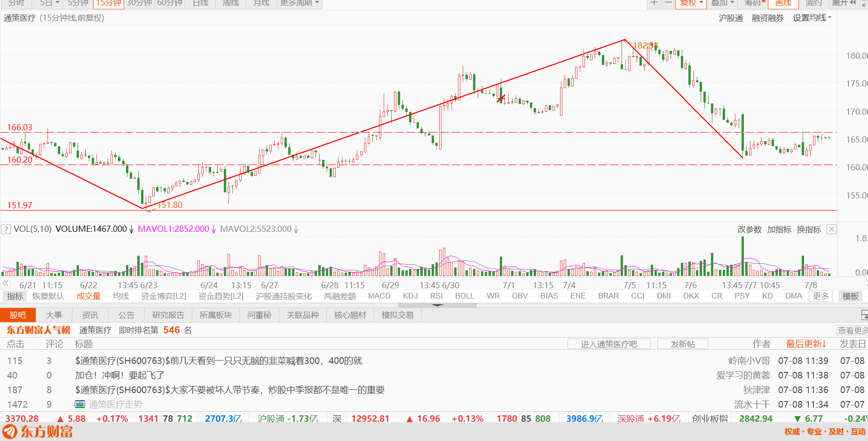868x441 pixels.
Task: Switch to 60分钟 period
Action: pyautogui.click(x=170, y=3)
